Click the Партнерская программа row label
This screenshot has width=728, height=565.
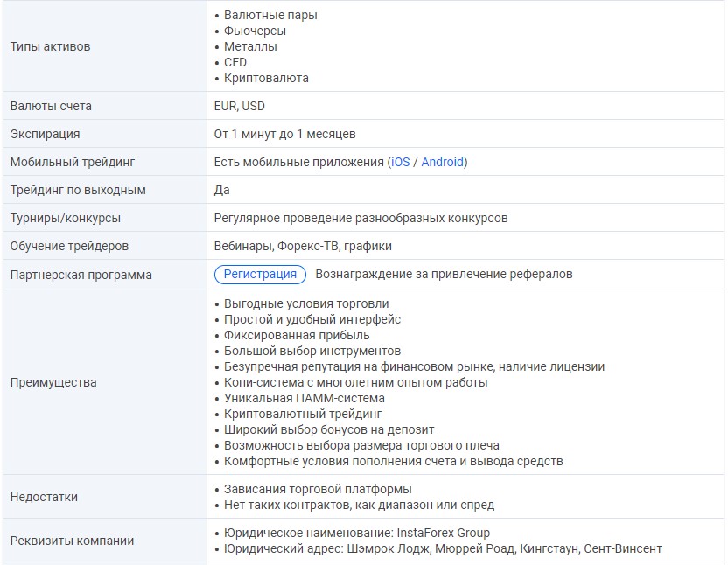[x=80, y=275]
